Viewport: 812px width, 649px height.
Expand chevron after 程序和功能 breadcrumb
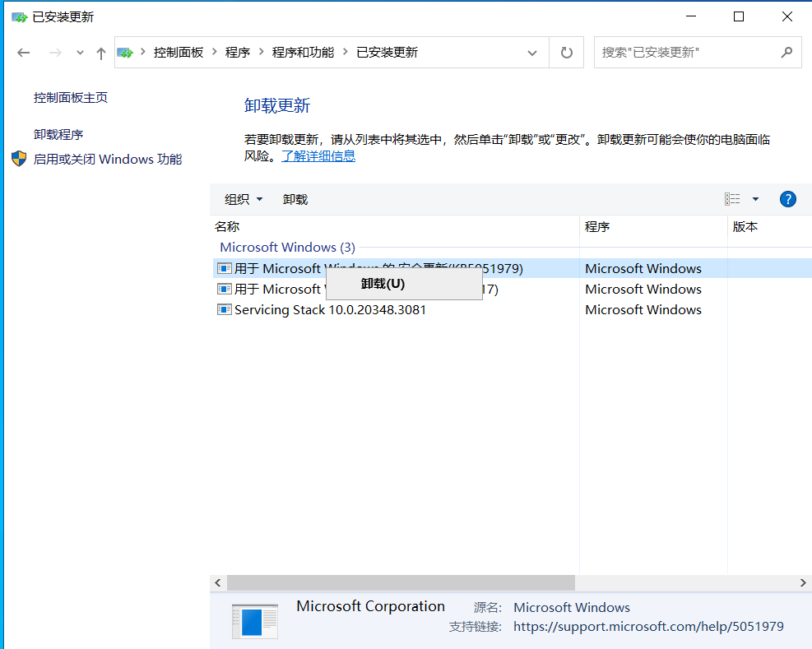pyautogui.click(x=346, y=52)
